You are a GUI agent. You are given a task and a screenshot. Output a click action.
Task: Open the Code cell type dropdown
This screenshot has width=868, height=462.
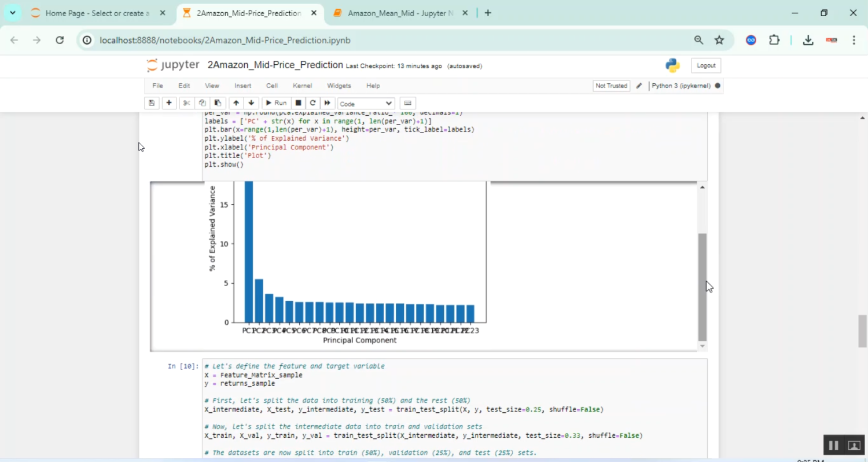tap(365, 103)
